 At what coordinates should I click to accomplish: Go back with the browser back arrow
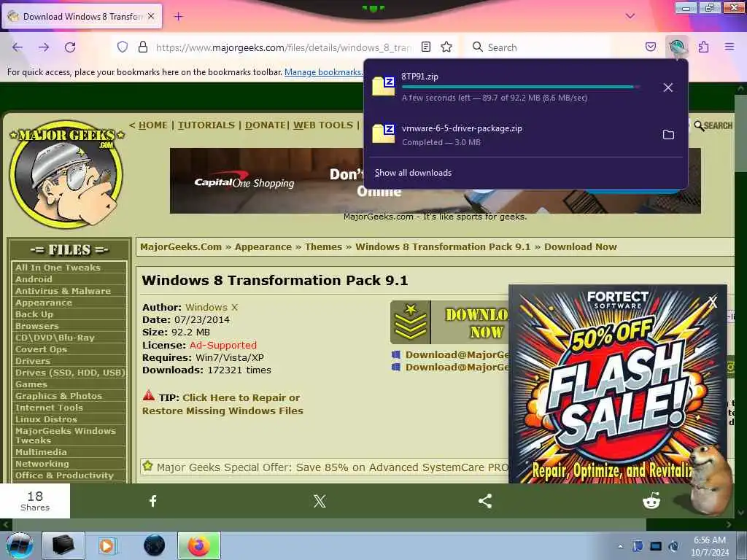[18, 47]
